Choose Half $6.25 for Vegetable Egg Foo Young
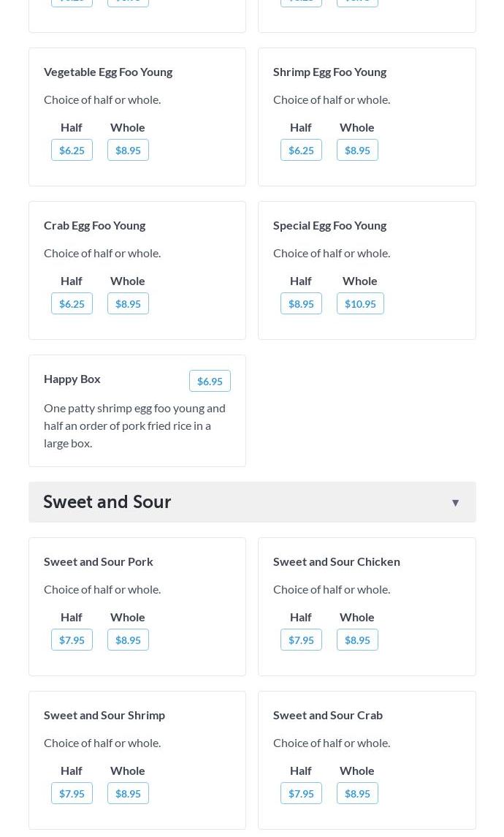The height and width of the screenshot is (837, 504). point(72,150)
